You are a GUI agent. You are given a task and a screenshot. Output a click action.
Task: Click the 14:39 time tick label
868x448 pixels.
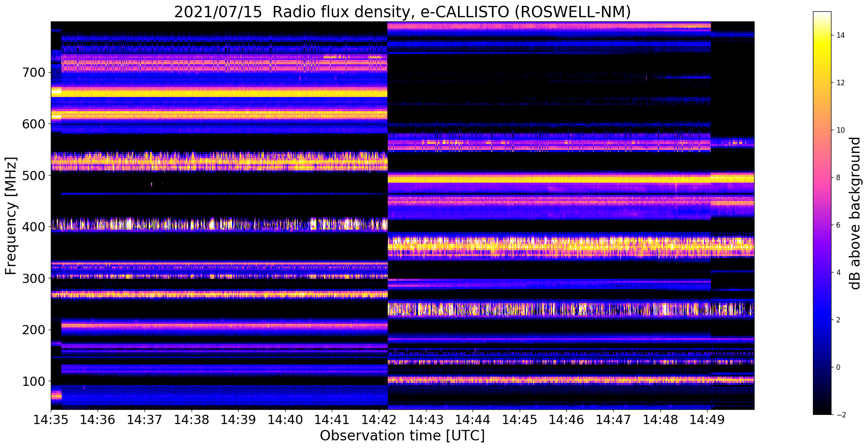point(238,420)
